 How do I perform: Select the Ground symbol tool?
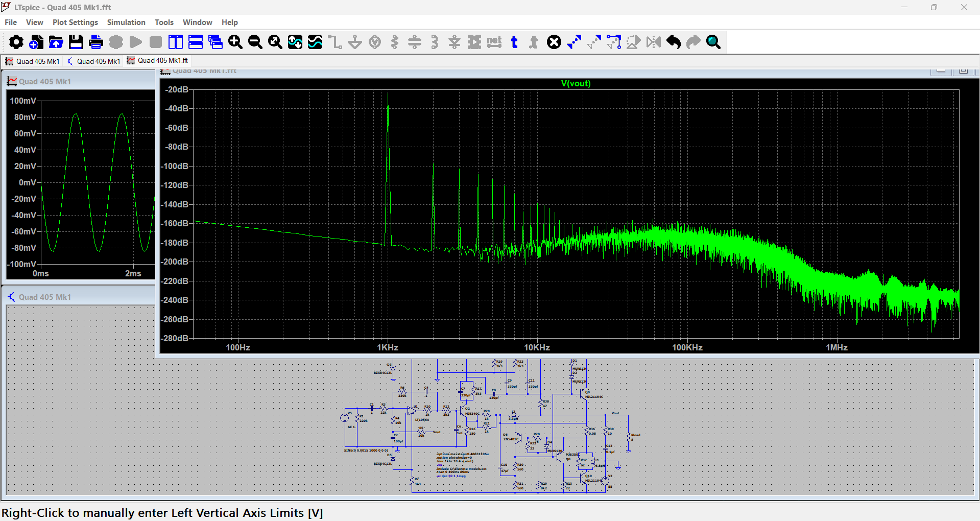coord(355,42)
